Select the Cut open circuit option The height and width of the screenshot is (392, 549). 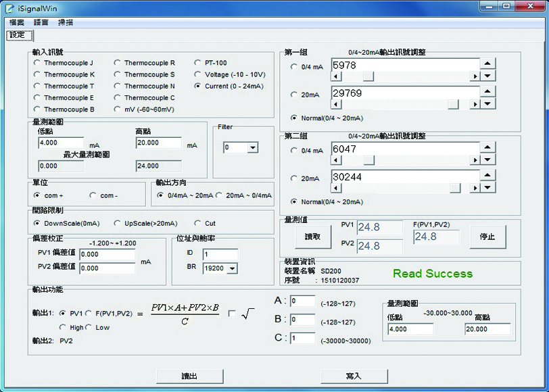(197, 223)
